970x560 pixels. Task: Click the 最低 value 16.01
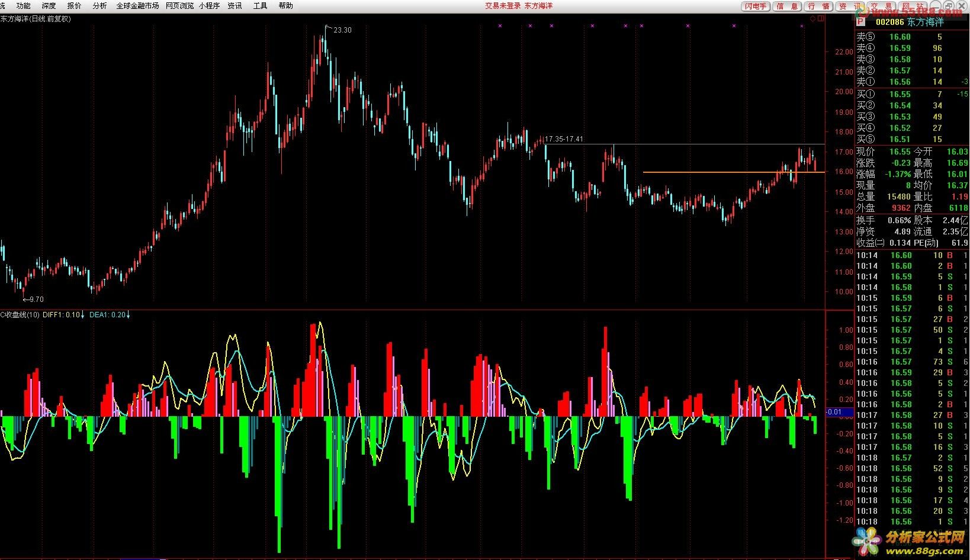[958, 174]
